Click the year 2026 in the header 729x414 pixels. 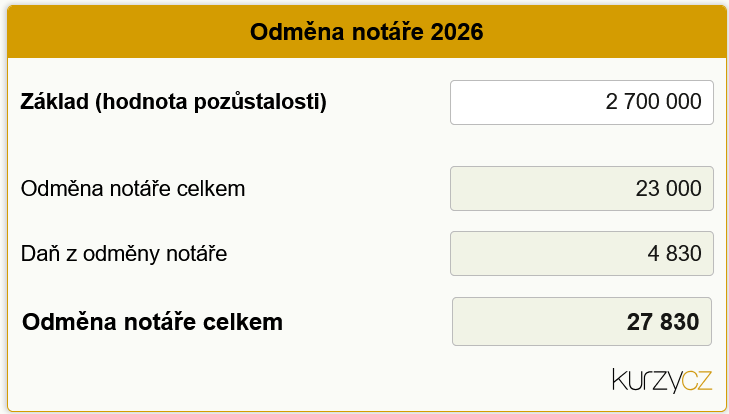click(x=457, y=32)
